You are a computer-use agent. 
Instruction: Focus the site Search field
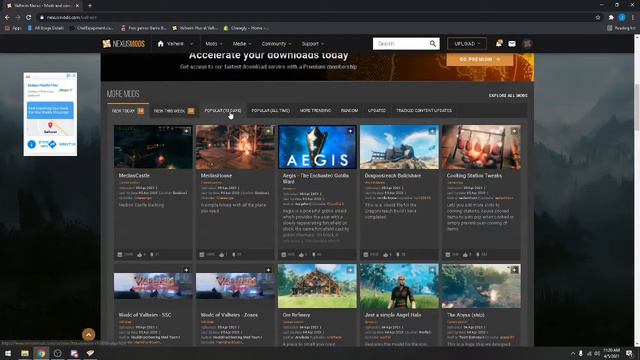coord(400,44)
